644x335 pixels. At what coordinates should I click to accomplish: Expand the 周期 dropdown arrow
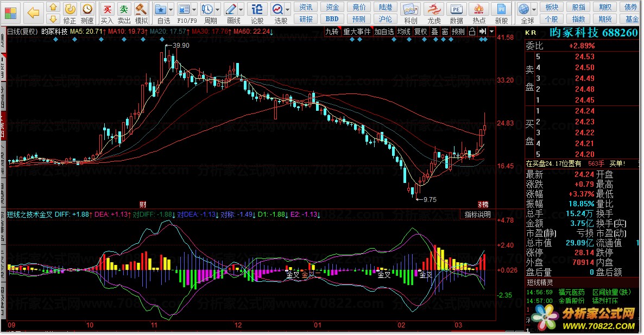[x=218, y=9]
